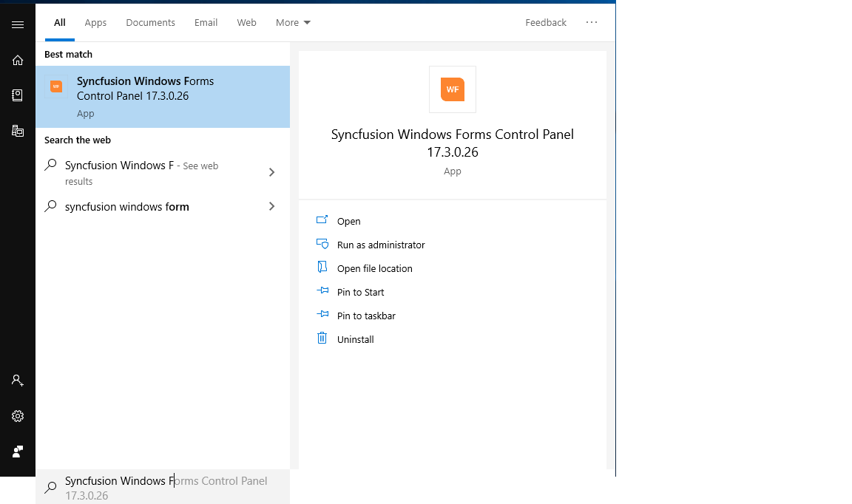This screenshot has width=852, height=504.
Task: Open the search journal icon in sidebar
Action: (17, 95)
